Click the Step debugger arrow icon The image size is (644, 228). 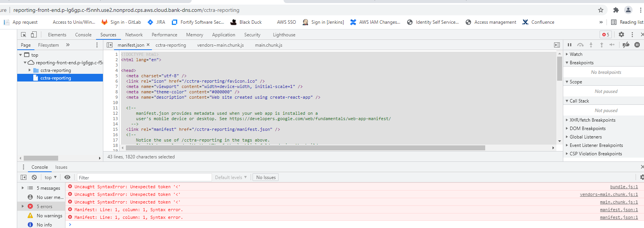tap(612, 45)
